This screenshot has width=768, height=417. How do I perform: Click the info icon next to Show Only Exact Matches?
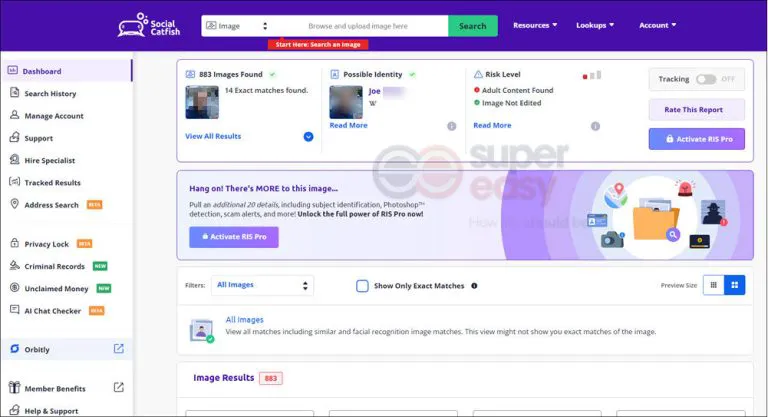474,286
